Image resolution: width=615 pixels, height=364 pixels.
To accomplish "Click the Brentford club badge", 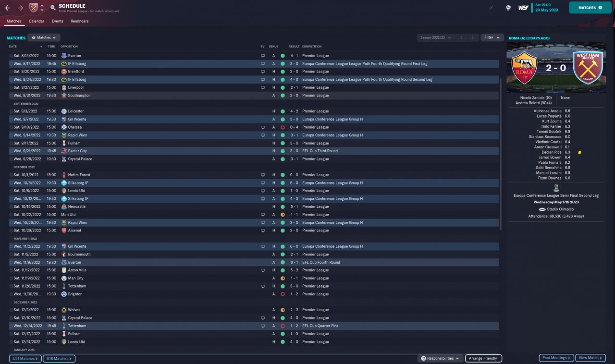I will click(64, 72).
